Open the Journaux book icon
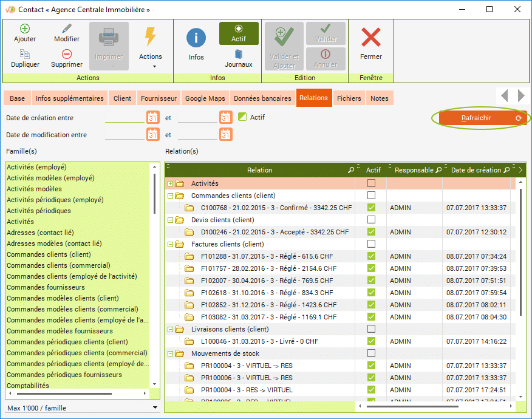 pos(239,54)
